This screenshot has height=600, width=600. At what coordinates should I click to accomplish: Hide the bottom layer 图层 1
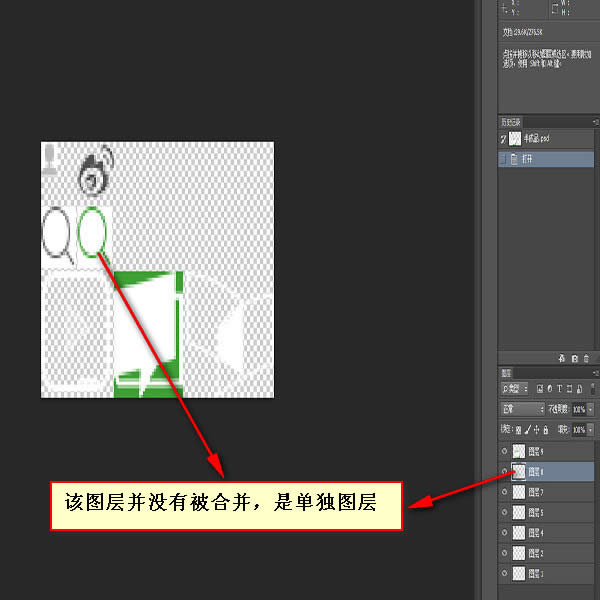504,573
